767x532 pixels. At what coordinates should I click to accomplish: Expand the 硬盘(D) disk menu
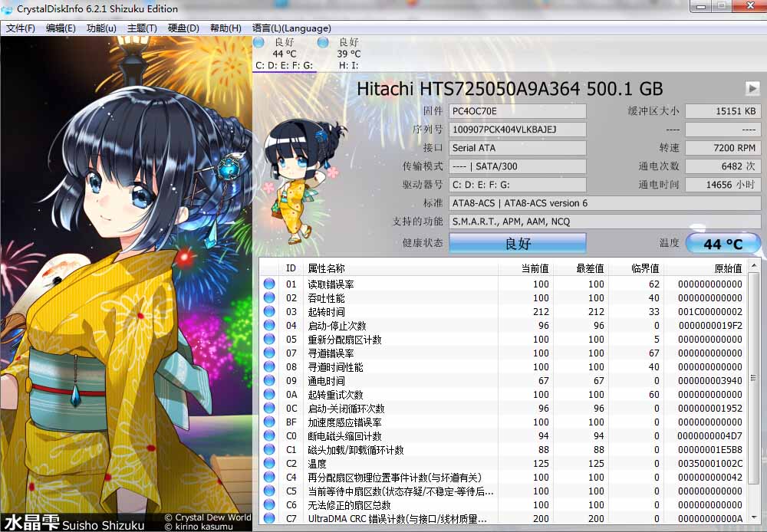tap(183, 28)
